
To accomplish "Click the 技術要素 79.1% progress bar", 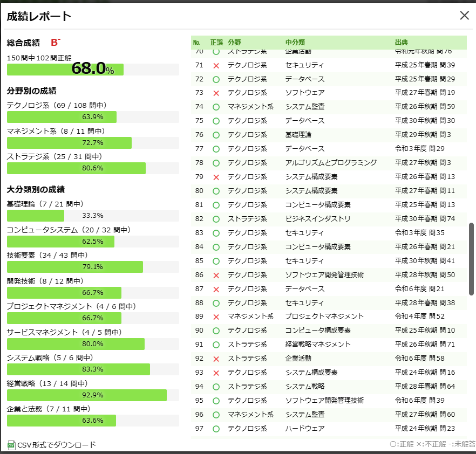I will coord(93,266).
